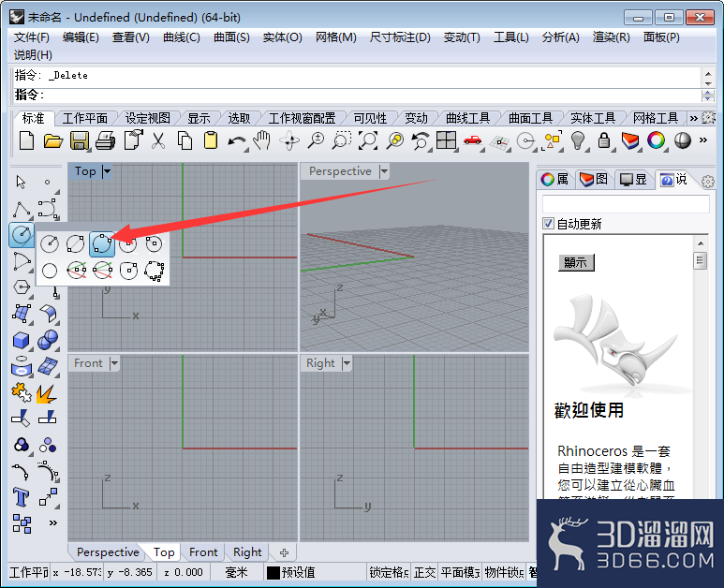The height and width of the screenshot is (588, 724).
Task: Click the Undo arrow icon
Action: pos(237,141)
